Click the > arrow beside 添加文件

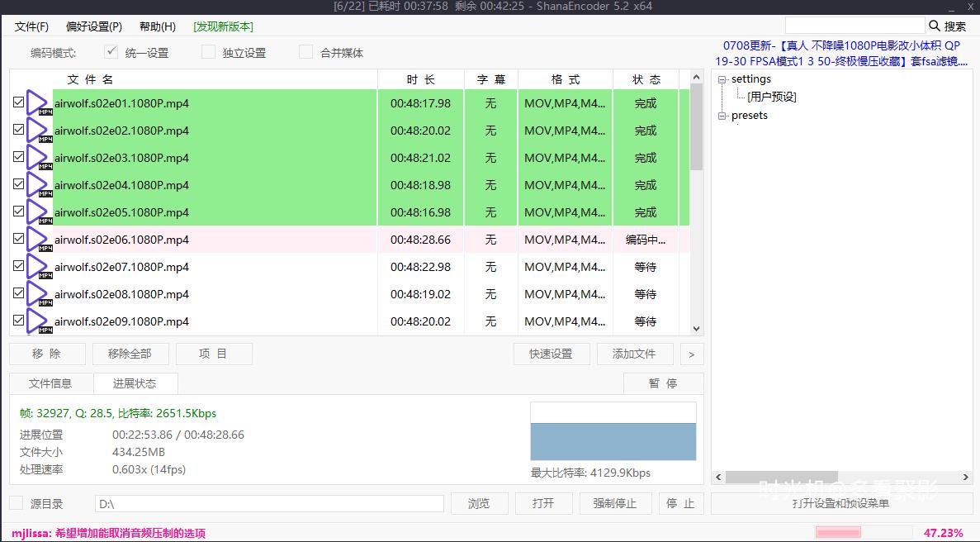[692, 353]
